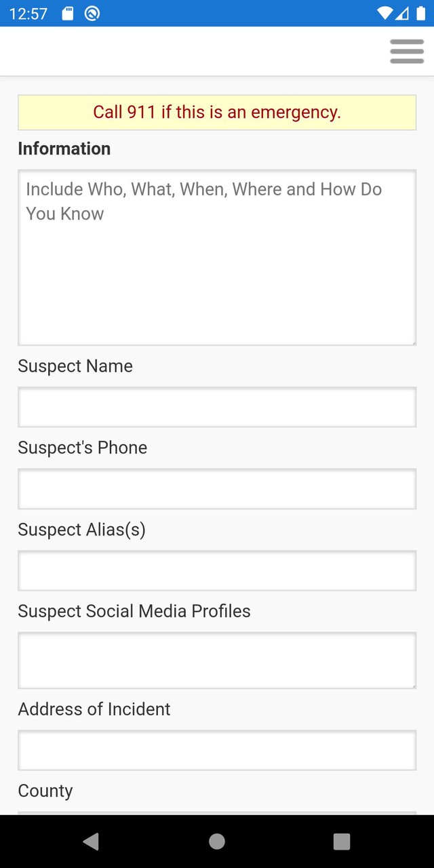Click the Address of Incident field
The height and width of the screenshot is (868, 434).
point(217,749)
